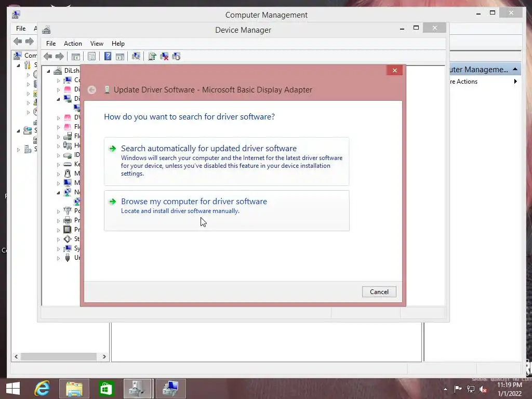The height and width of the screenshot is (399, 532).
Task: Click Update Driver Software toolbar icon
Action: click(152, 56)
